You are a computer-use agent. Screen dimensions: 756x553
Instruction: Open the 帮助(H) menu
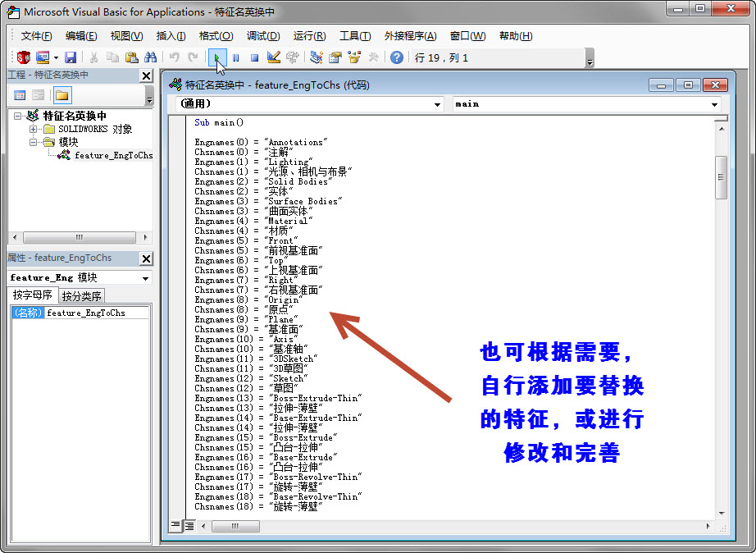[516, 36]
